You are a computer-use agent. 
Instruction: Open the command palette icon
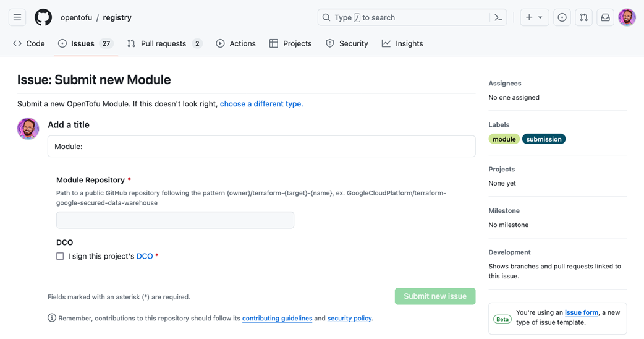[498, 17]
